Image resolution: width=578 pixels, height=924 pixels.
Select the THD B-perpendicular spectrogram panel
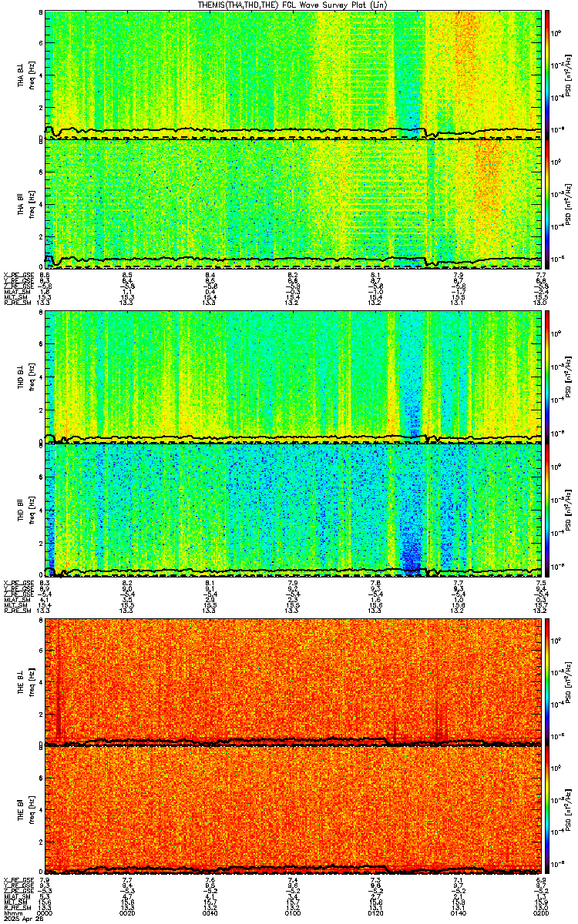pos(293,377)
